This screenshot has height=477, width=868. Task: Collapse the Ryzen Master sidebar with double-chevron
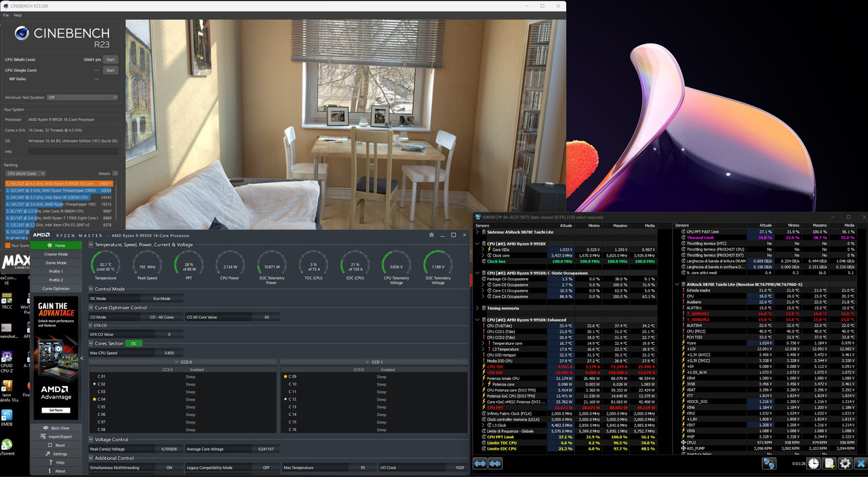pyautogui.click(x=82, y=358)
